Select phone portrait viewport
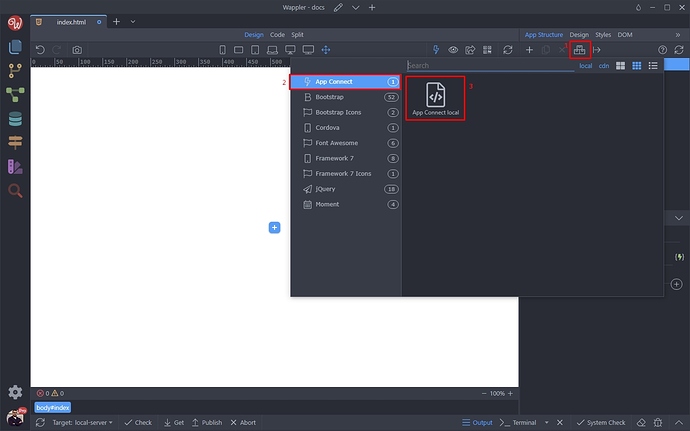690x431 pixels. (222, 50)
